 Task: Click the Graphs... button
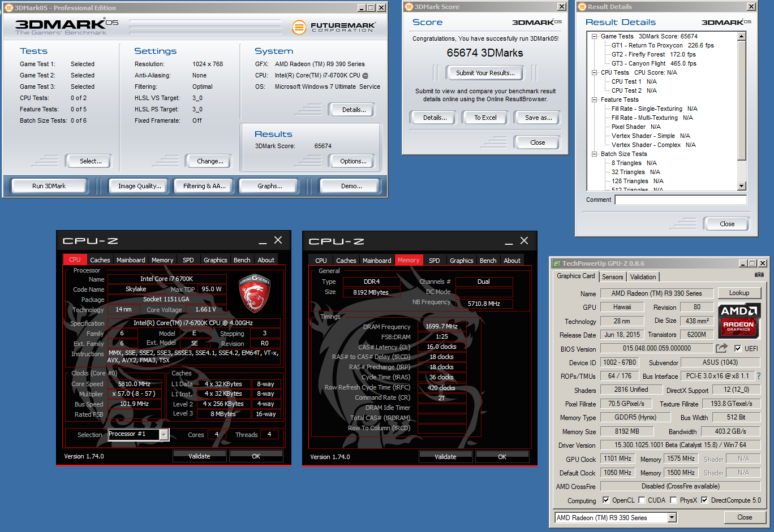point(270,186)
